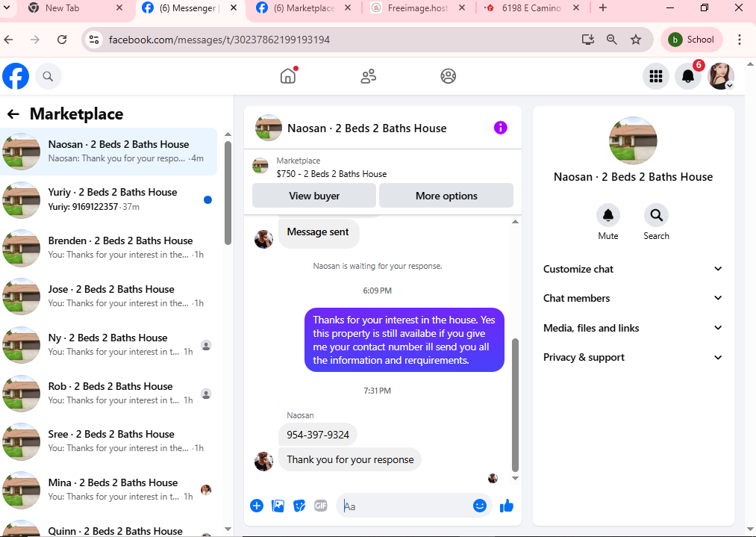
Task: Click More options button
Action: (x=446, y=196)
